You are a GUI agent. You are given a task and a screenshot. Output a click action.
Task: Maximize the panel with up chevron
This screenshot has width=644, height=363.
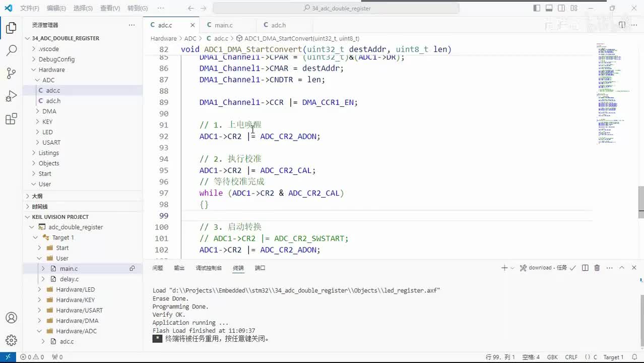tap(622, 268)
